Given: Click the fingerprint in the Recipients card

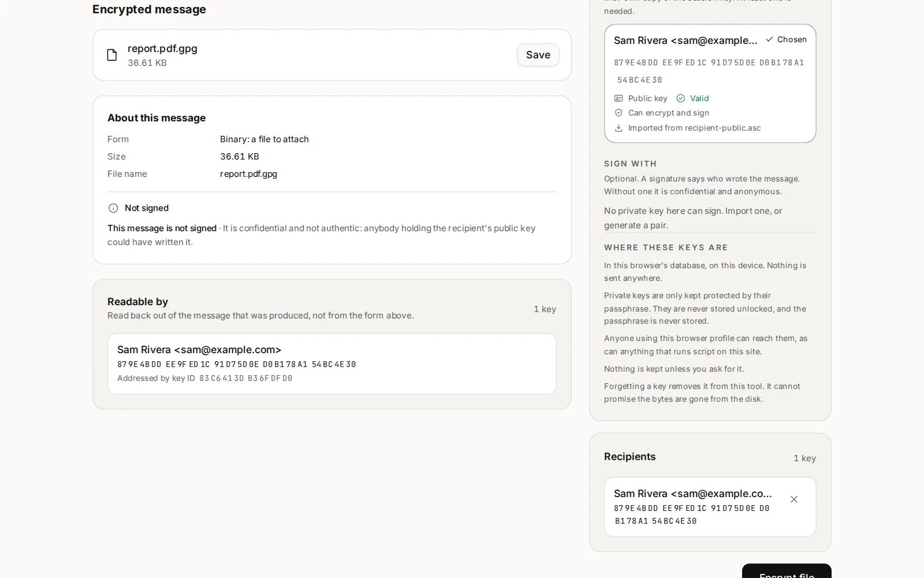Looking at the screenshot, I should tap(692, 514).
